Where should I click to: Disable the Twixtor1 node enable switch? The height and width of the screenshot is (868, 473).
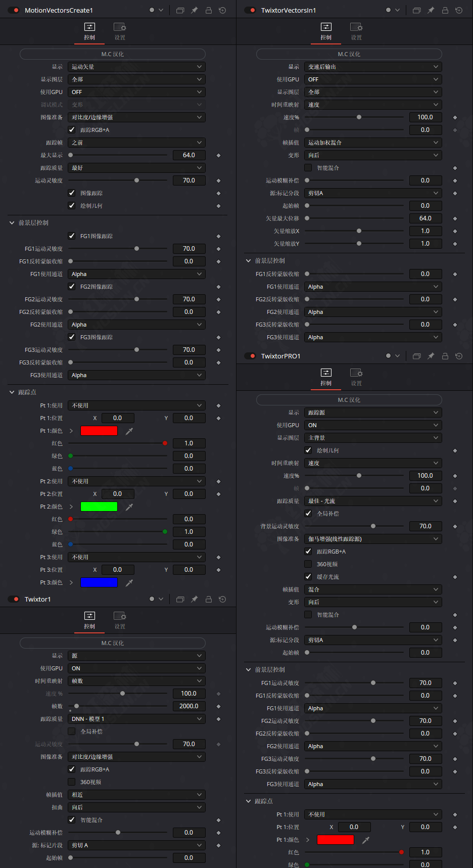coord(14,599)
